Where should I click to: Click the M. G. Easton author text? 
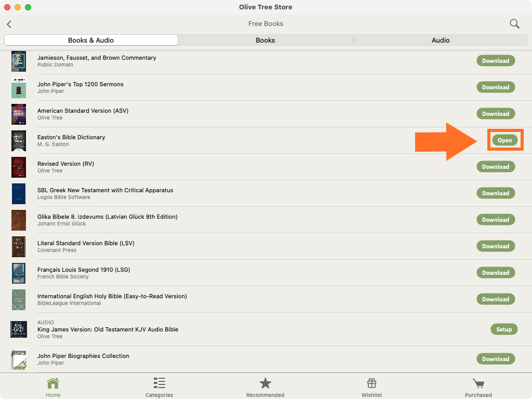(x=53, y=144)
